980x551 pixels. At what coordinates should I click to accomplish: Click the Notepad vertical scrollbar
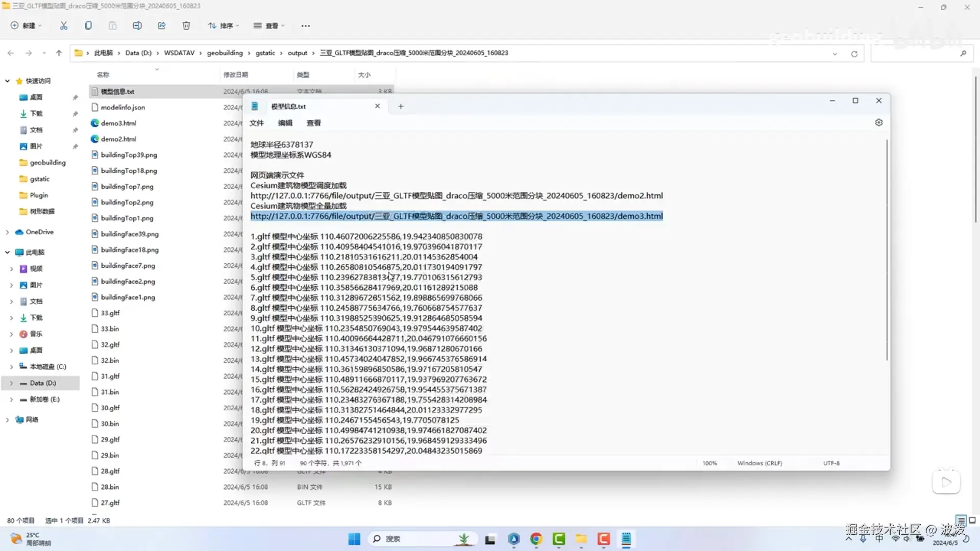887,250
